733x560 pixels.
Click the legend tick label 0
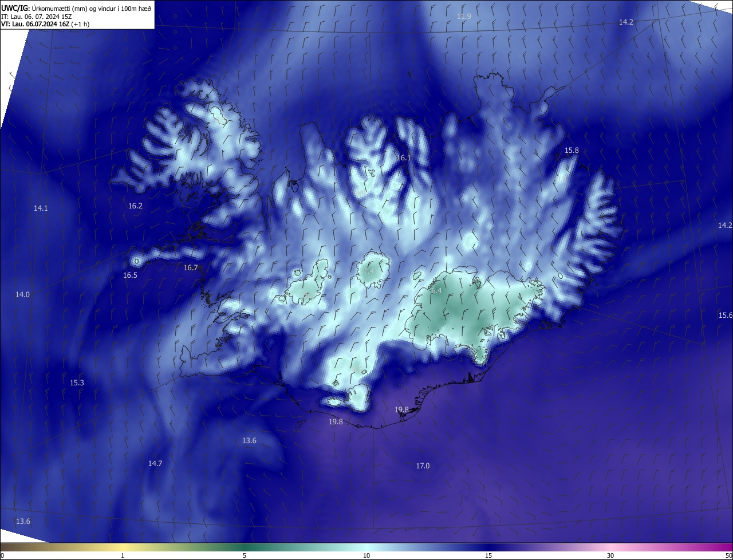click(2, 555)
